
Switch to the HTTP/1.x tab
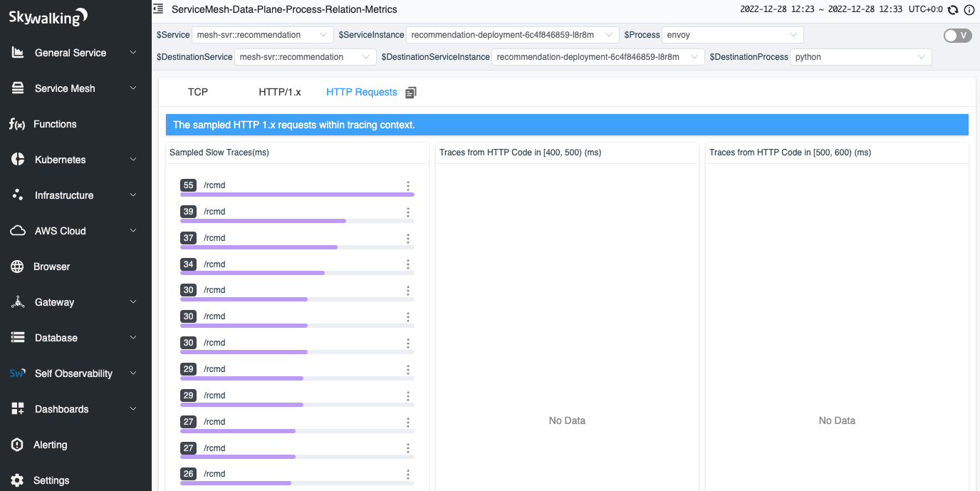[x=279, y=92]
